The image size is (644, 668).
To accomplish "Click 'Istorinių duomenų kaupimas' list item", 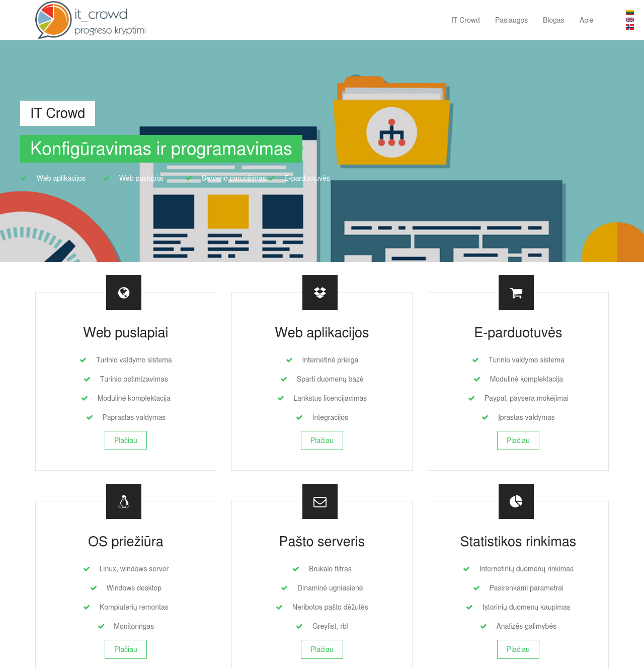I will point(526,607).
